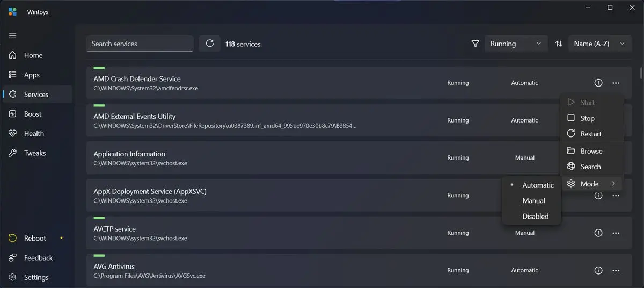Click the 118 services count label
The height and width of the screenshot is (288, 644).
[243, 44]
